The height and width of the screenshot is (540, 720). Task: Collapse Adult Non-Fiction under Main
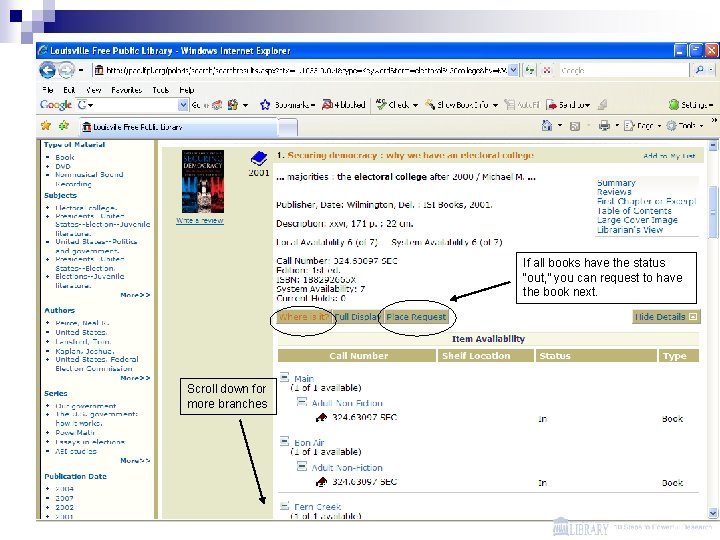[x=302, y=402]
